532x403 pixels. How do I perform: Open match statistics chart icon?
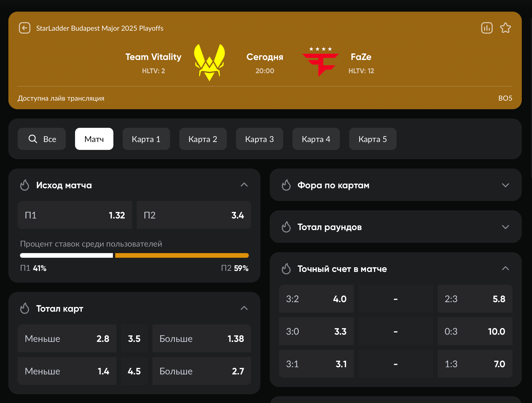click(487, 28)
